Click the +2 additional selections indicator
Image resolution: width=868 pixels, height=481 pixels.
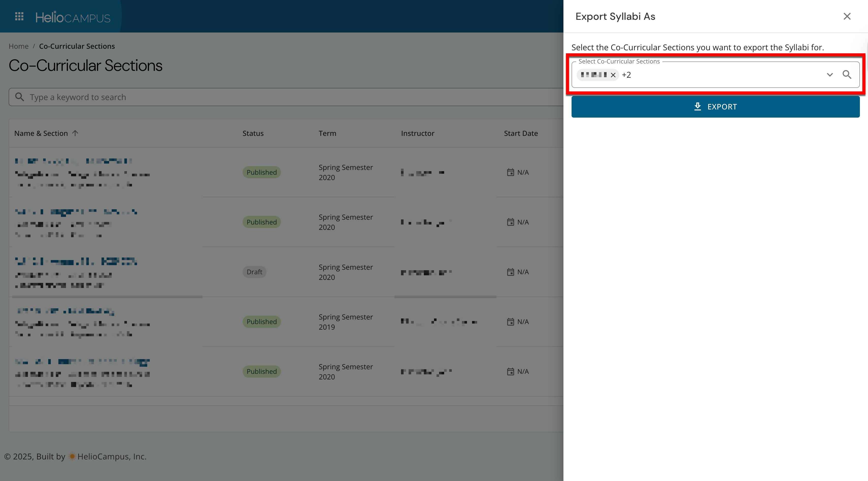click(x=626, y=75)
